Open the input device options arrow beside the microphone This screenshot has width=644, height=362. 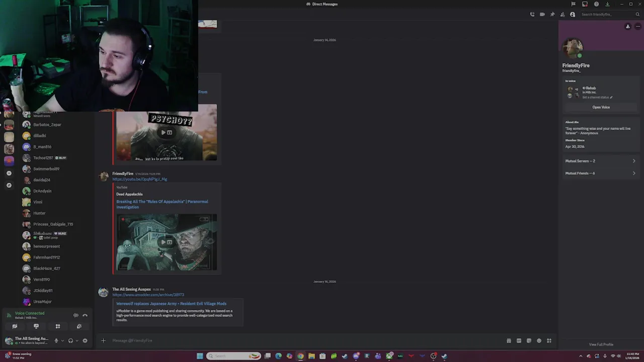[62, 340]
